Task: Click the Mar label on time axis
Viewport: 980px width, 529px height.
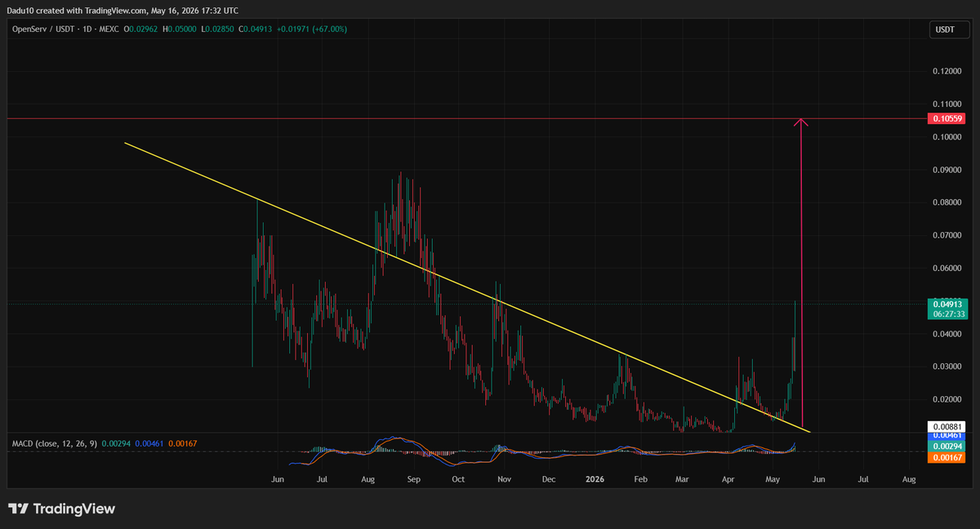Action: 682,479
